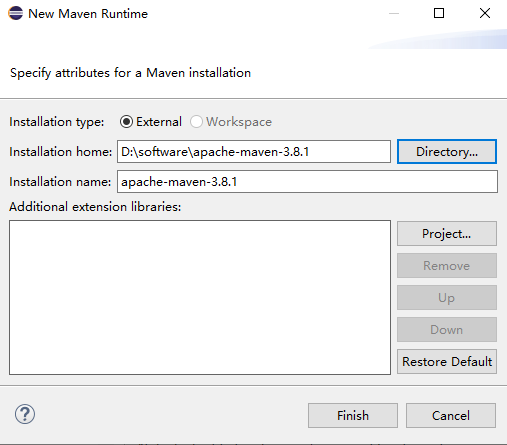This screenshot has width=507, height=445.
Task: Confirm with the Finish button
Action: 353,416
